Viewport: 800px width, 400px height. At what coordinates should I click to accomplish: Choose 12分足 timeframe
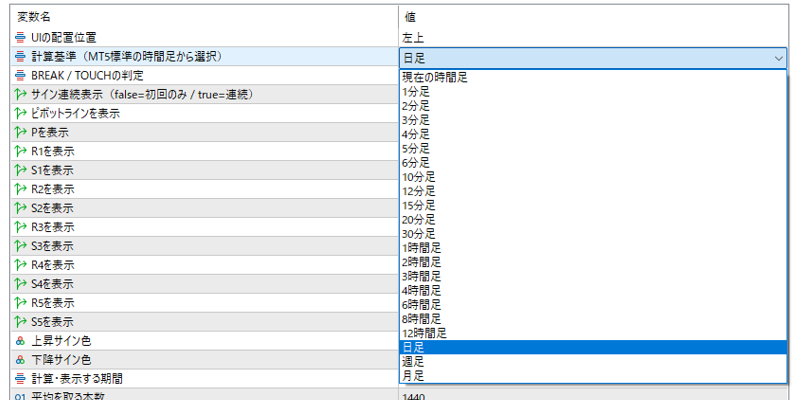[593, 191]
